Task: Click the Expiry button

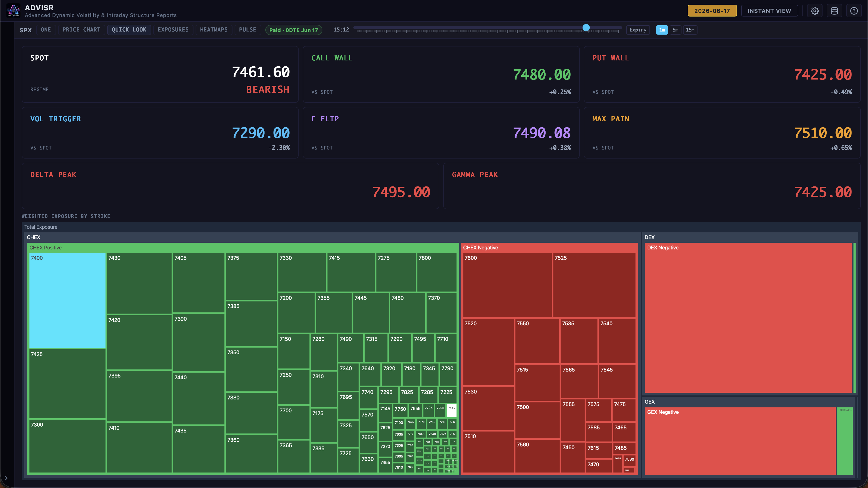Action: coord(638,30)
